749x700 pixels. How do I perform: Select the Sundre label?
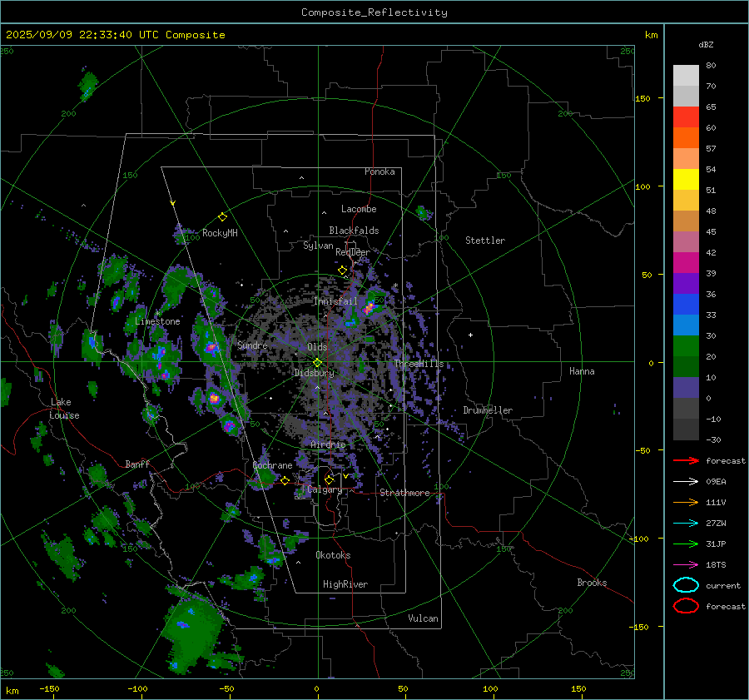252,345
